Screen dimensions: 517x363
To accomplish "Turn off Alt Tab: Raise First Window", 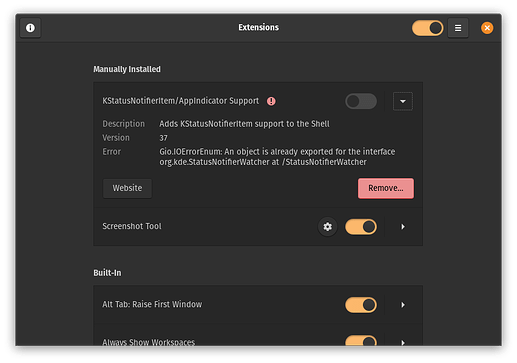I will pyautogui.click(x=361, y=305).
